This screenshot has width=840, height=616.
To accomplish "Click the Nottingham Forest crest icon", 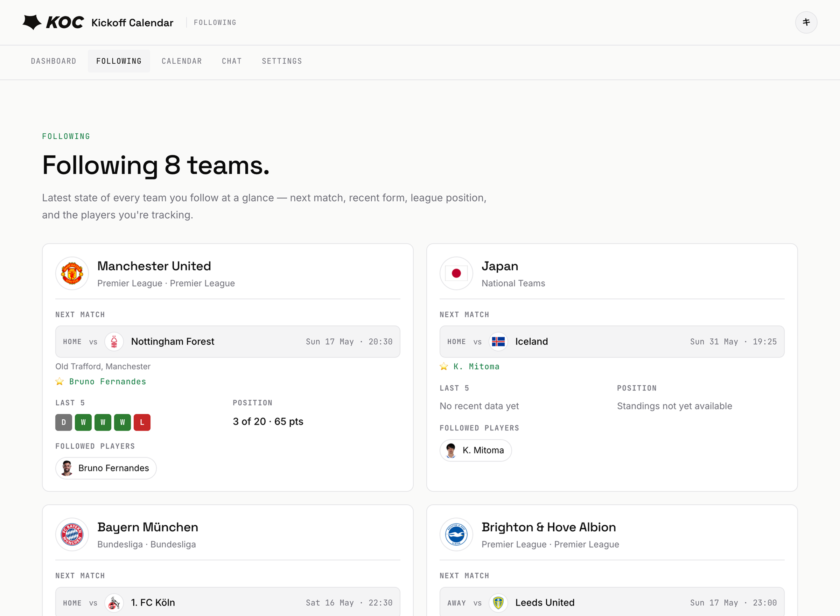I will 114,342.
